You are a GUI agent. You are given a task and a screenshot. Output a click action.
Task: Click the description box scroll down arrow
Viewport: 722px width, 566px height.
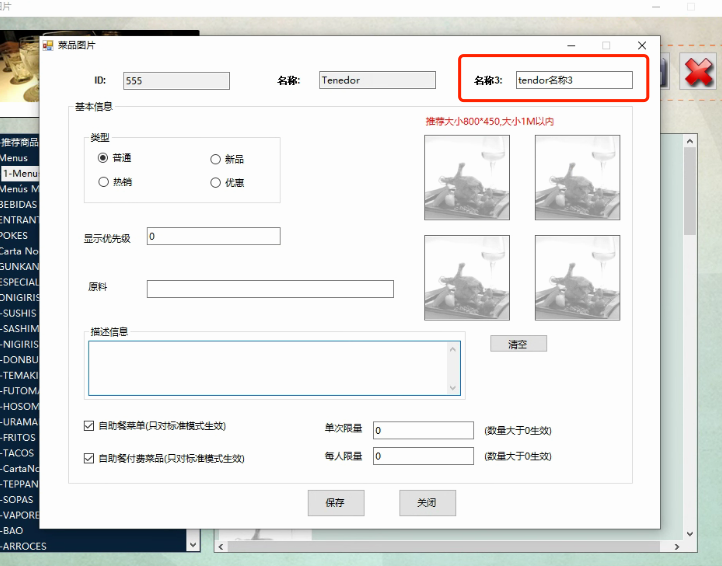pos(453,388)
